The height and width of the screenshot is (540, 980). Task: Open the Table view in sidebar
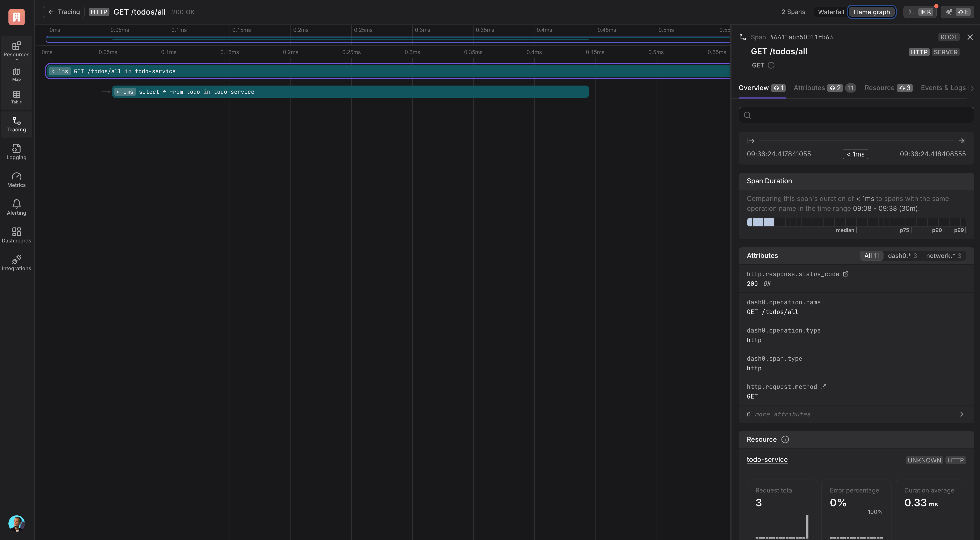click(16, 97)
